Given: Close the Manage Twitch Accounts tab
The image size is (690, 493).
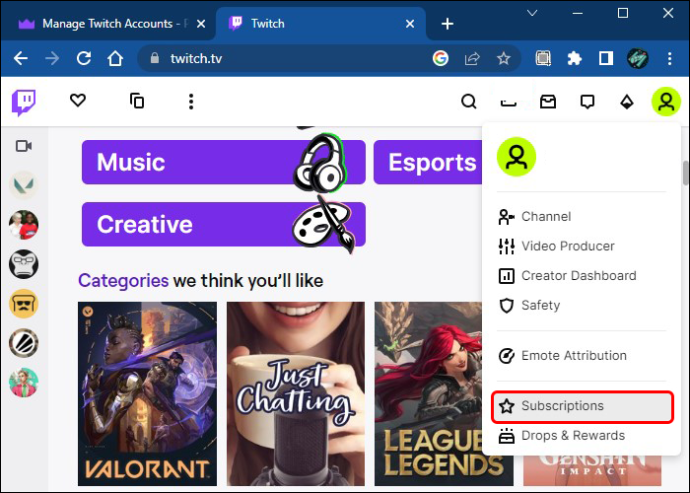Looking at the screenshot, I should (201, 24).
